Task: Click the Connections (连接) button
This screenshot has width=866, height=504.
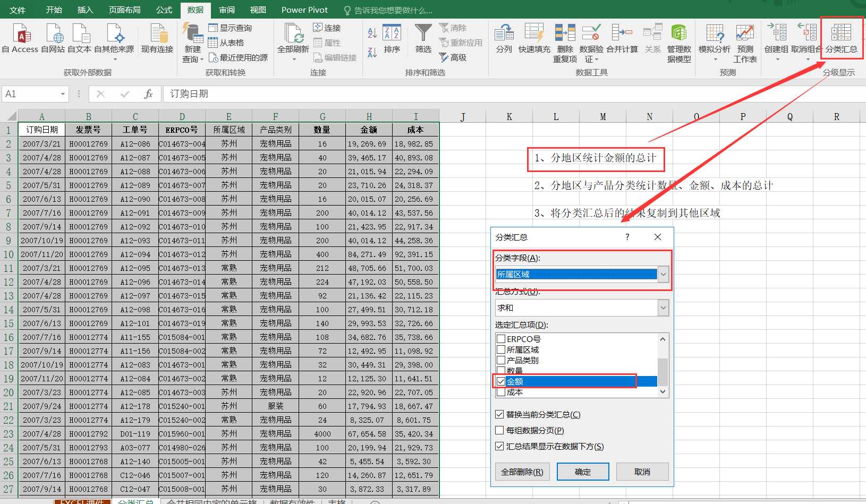Action: (x=327, y=28)
